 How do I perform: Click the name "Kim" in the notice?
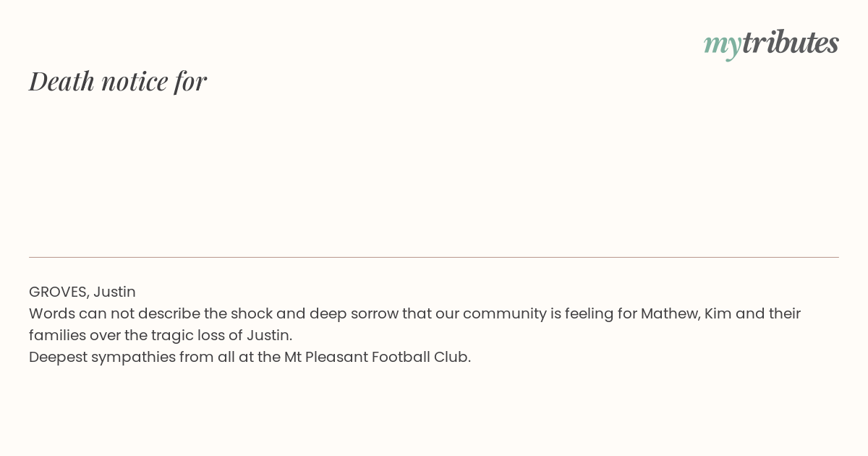click(719, 313)
